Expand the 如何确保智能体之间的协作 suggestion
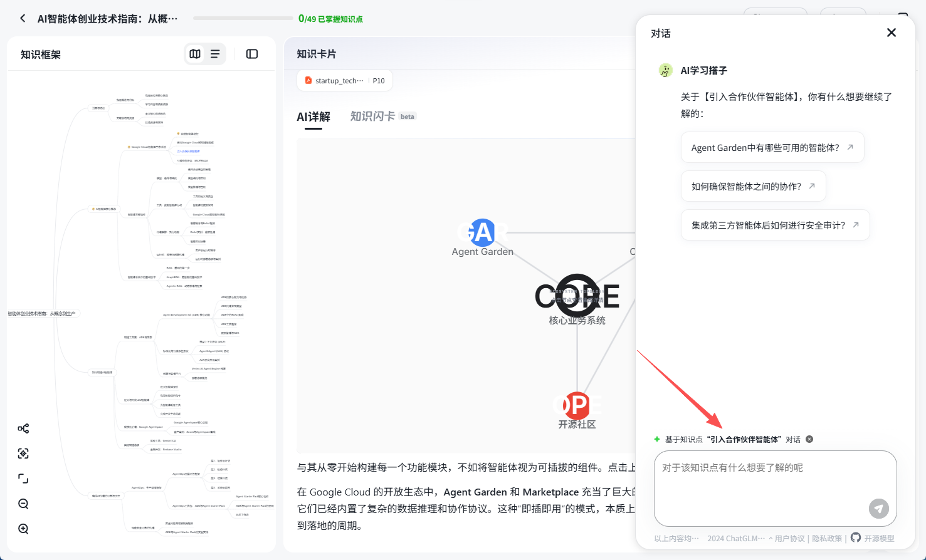926x560 pixels. (753, 187)
